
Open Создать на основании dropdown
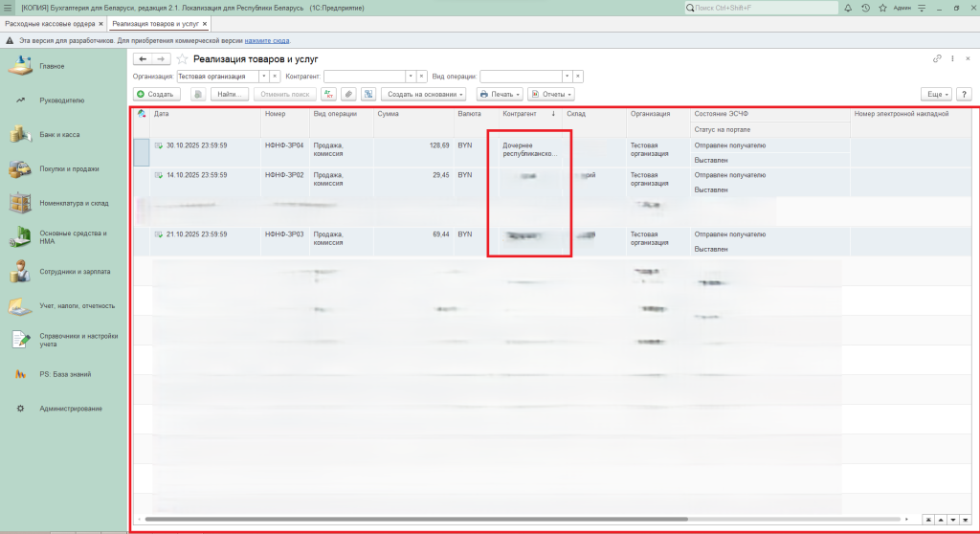click(x=423, y=95)
